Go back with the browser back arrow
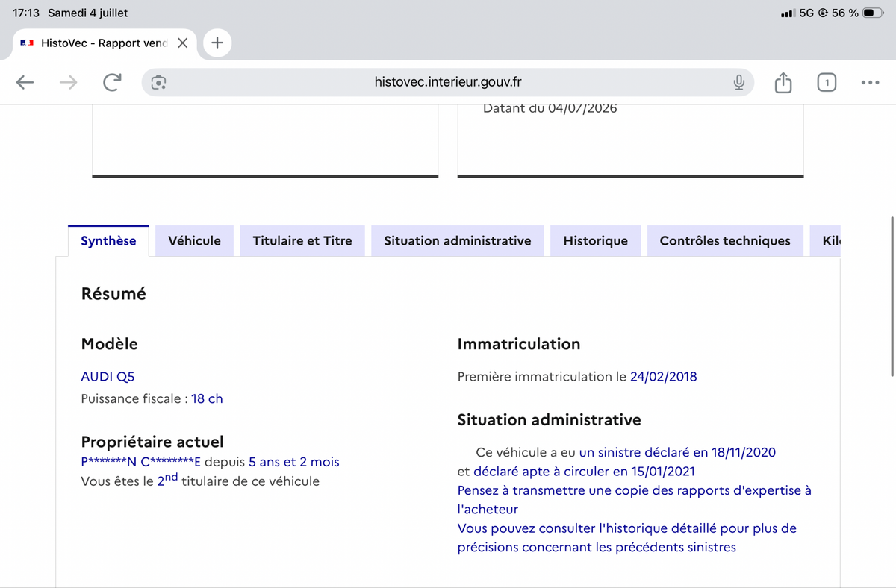The width and height of the screenshot is (896, 588). pyautogui.click(x=25, y=82)
